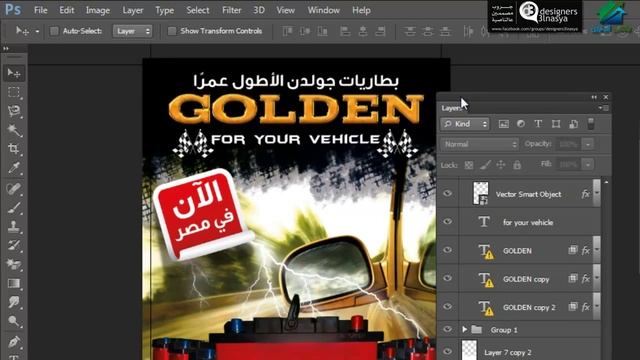Filter layers by type layers icon

tap(538, 124)
